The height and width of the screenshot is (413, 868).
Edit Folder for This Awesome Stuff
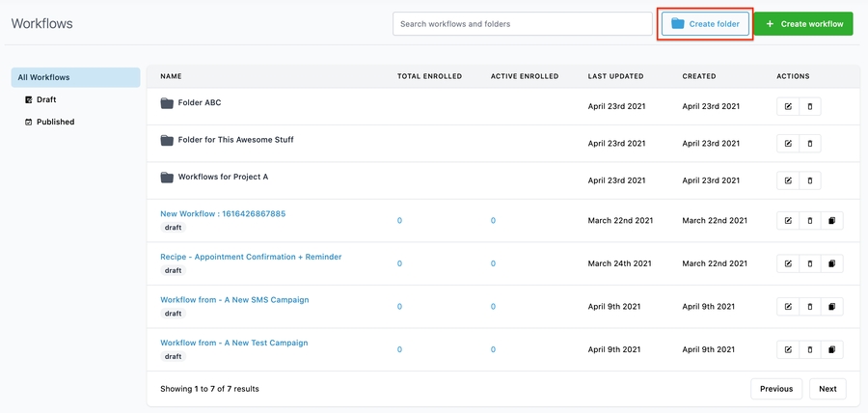click(x=788, y=143)
